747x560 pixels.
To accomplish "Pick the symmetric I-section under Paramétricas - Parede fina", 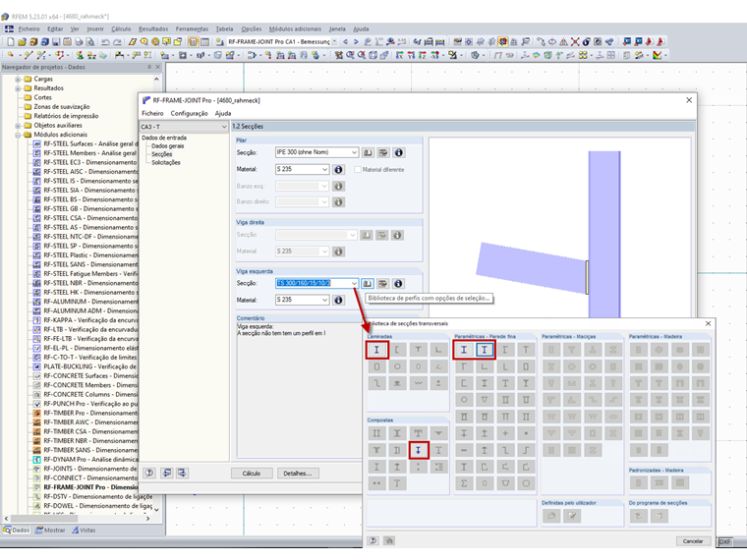I will click(464, 350).
